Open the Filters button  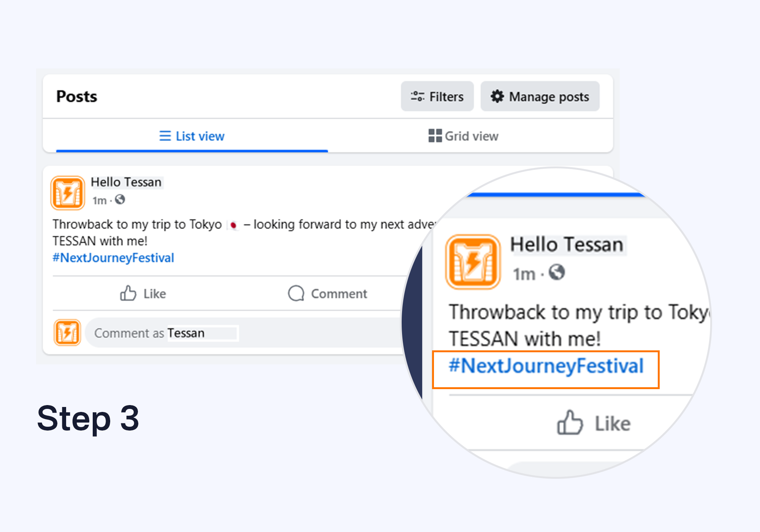pyautogui.click(x=437, y=97)
